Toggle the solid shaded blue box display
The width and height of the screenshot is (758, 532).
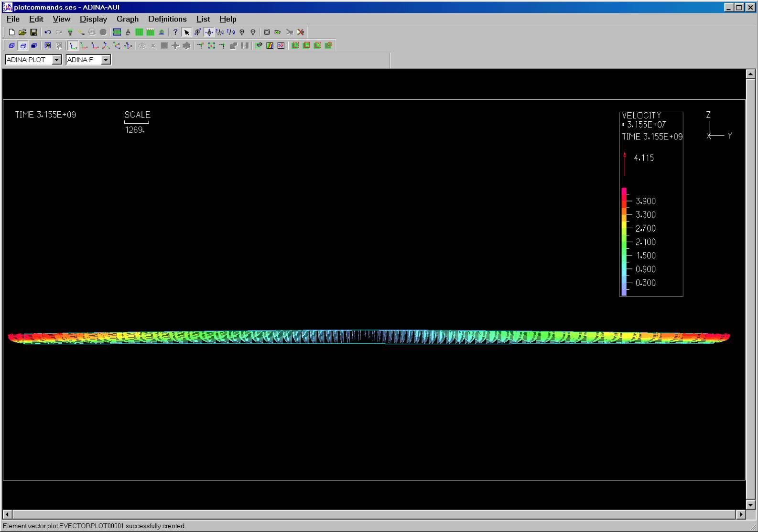[34, 46]
